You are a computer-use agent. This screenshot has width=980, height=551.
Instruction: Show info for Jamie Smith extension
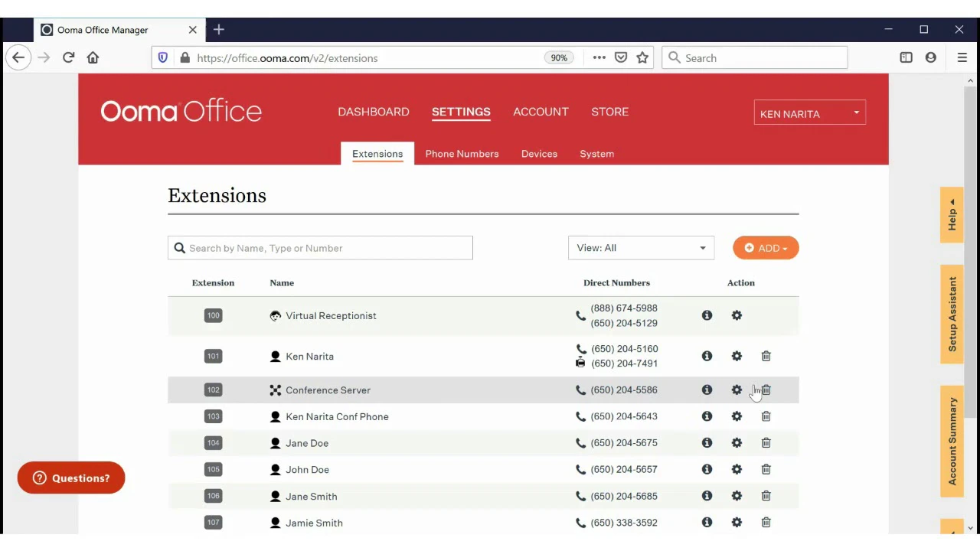tap(707, 522)
